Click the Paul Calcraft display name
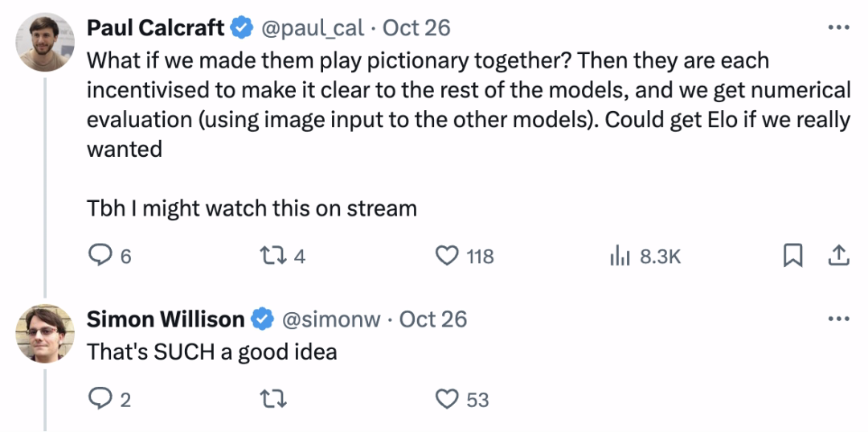The width and height of the screenshot is (868, 432). pyautogui.click(x=155, y=28)
